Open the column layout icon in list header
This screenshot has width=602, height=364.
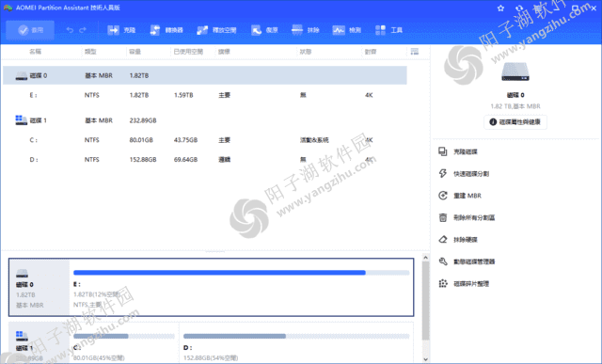[414, 52]
